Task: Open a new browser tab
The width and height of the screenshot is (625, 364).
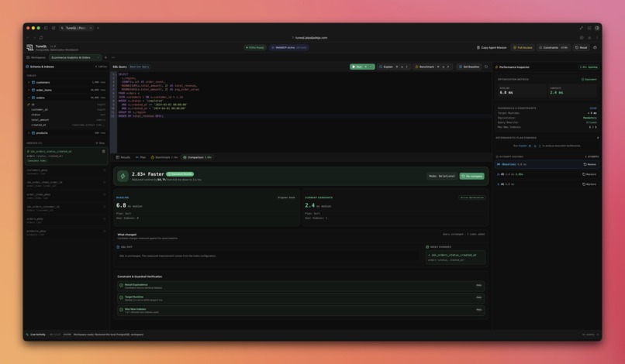Action: coord(98,28)
